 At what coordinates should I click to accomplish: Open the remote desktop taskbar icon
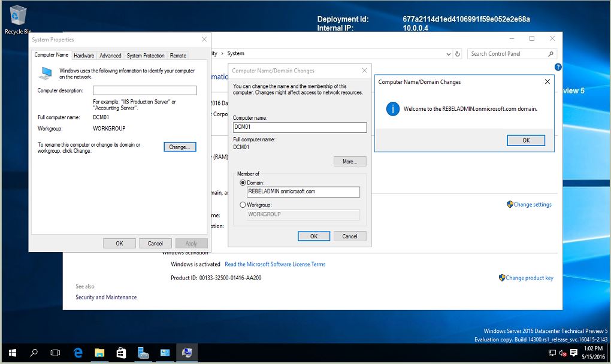coord(165,353)
